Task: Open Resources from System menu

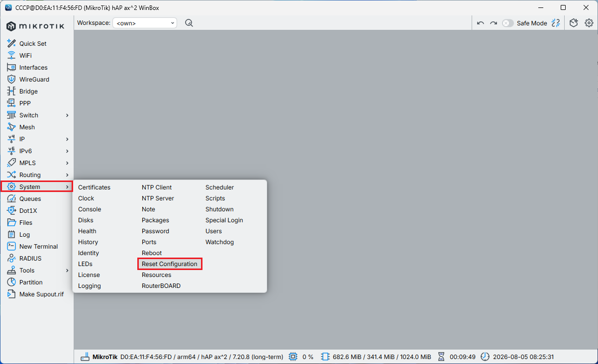Action: (x=156, y=275)
